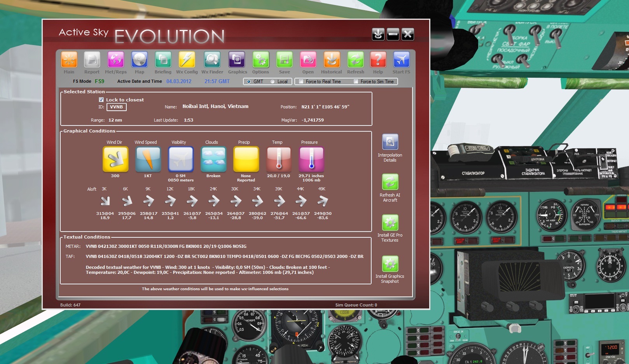Image resolution: width=629 pixels, height=364 pixels.
Task: Click the Save disk icon
Action: click(285, 60)
